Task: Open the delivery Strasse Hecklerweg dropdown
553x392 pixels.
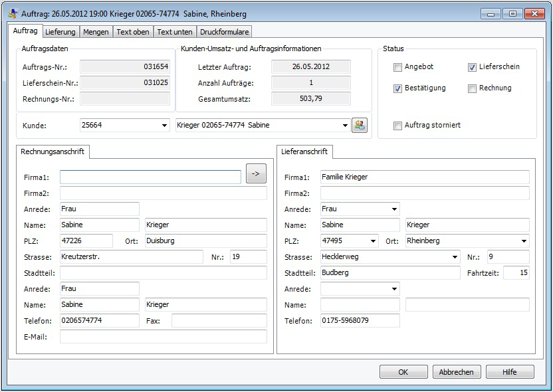Action: point(455,257)
